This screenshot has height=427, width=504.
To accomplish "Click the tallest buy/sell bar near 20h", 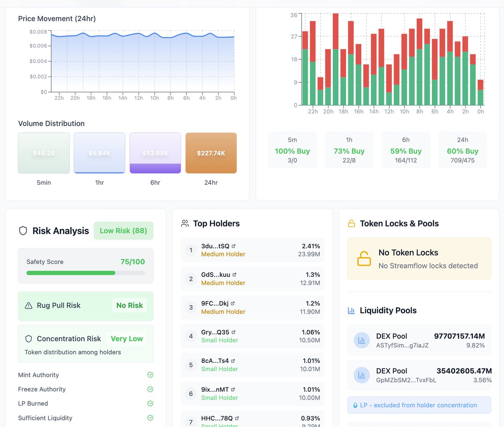I will point(336,59).
